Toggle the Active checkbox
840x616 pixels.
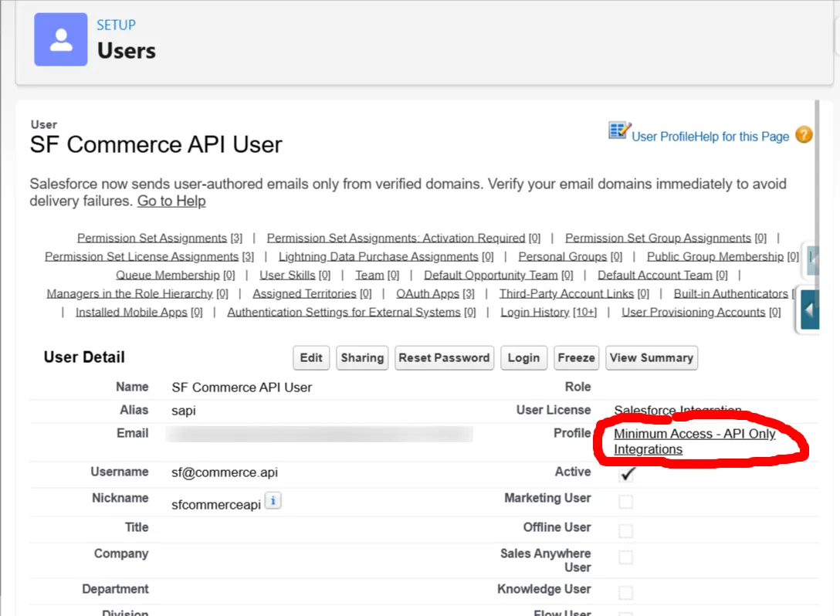[x=625, y=474]
